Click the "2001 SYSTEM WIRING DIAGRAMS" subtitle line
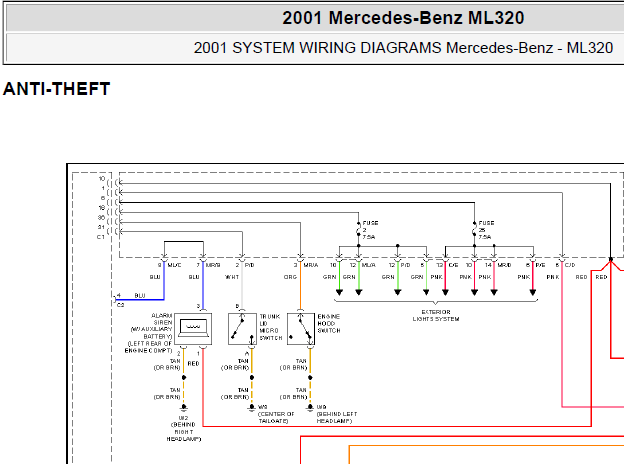 click(x=403, y=48)
